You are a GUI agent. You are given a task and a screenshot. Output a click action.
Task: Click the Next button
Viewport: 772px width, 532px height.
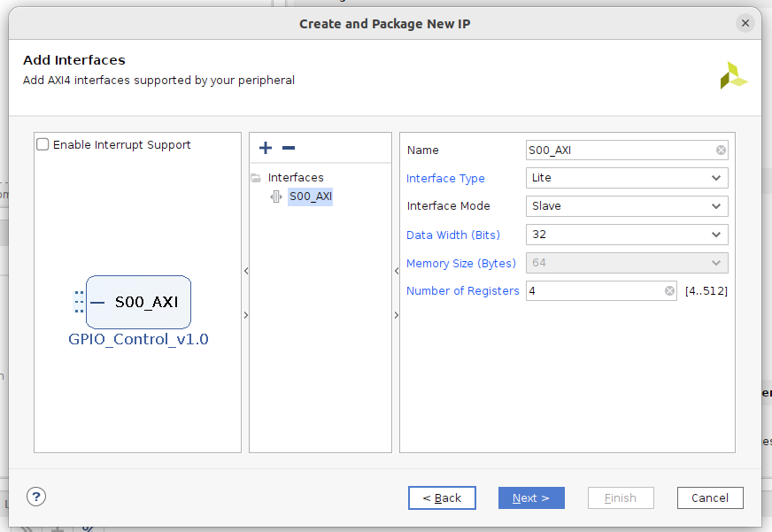[531, 497]
